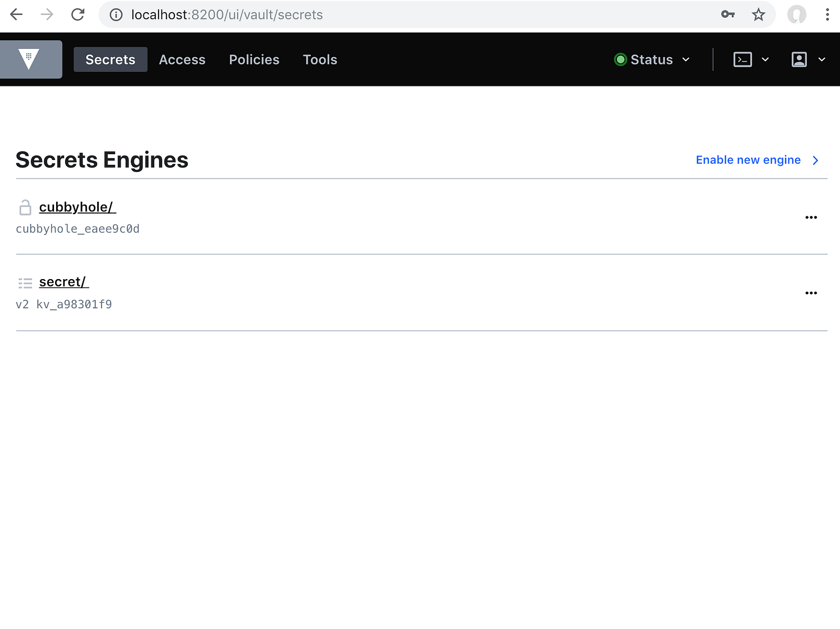840x629 pixels.
Task: Open secret engine options ellipsis menu
Action: pos(811,293)
